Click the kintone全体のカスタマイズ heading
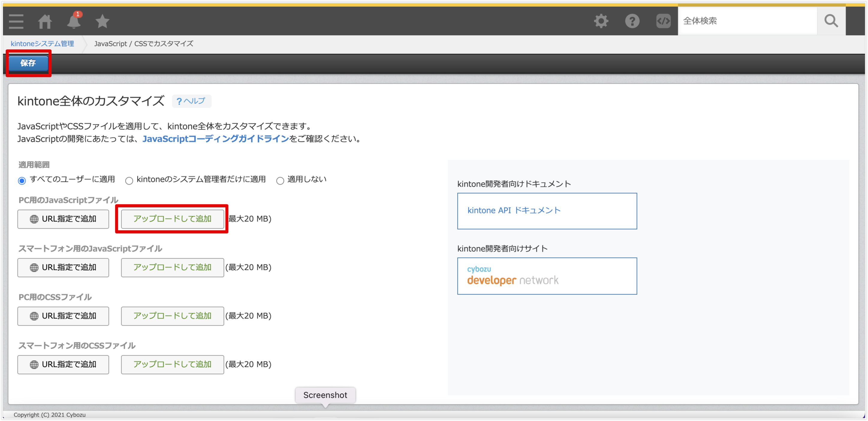Image resolution: width=868 pixels, height=421 pixels. [91, 101]
